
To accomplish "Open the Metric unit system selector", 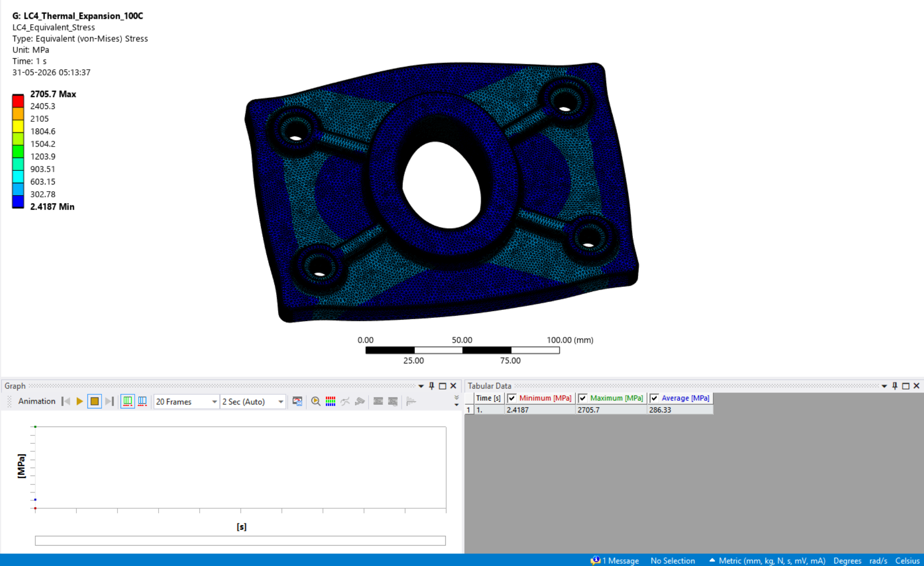I will [767, 561].
